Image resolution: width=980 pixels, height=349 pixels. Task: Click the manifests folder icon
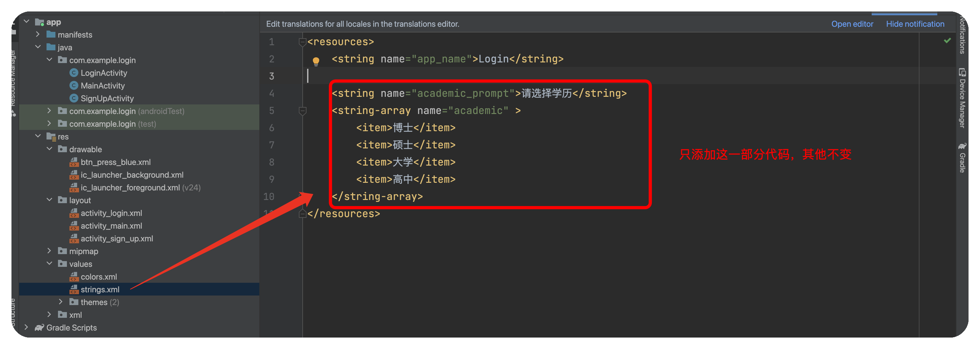[x=51, y=35]
